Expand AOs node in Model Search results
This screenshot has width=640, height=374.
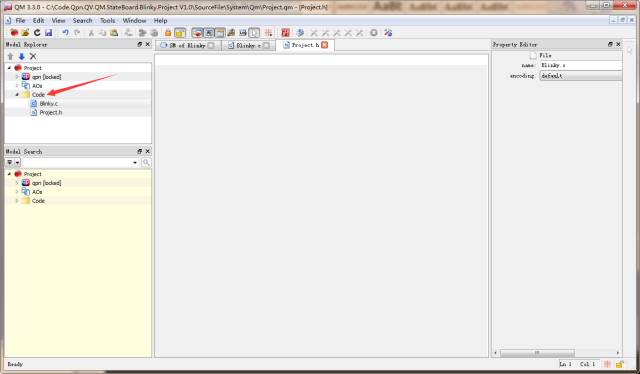coord(17,192)
